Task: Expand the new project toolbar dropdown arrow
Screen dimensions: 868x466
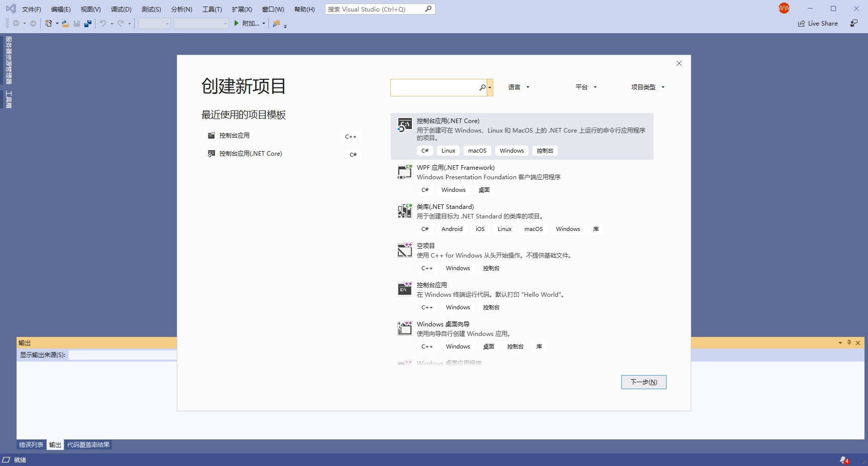Action: point(57,24)
